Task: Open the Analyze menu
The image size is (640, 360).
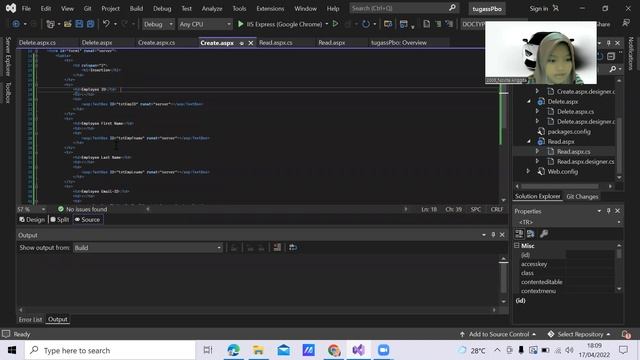Action: (x=212, y=8)
